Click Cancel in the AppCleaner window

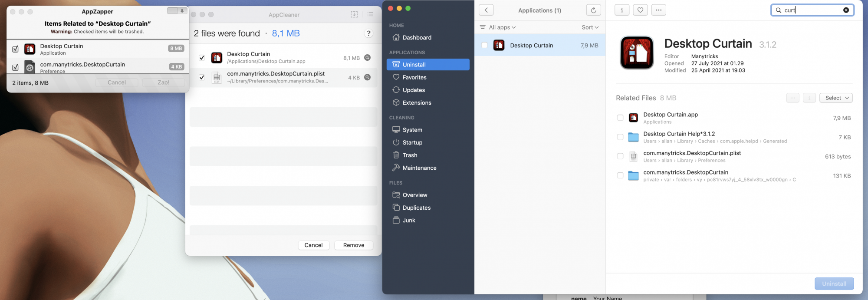click(x=313, y=245)
